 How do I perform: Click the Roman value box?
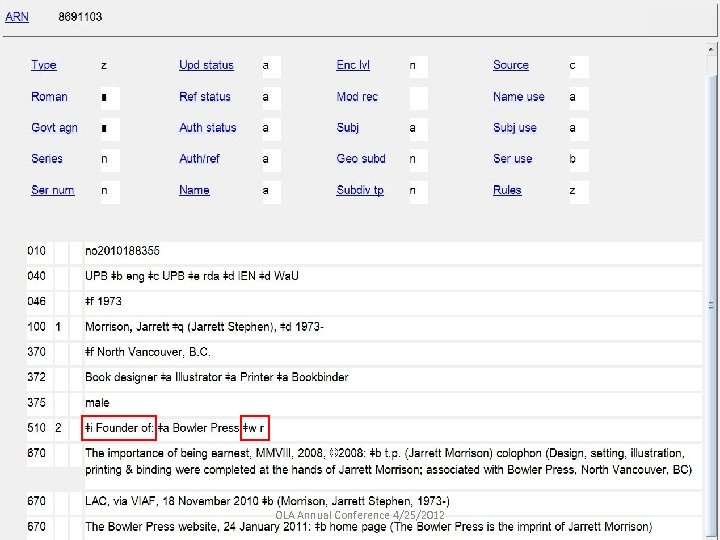(x=110, y=98)
